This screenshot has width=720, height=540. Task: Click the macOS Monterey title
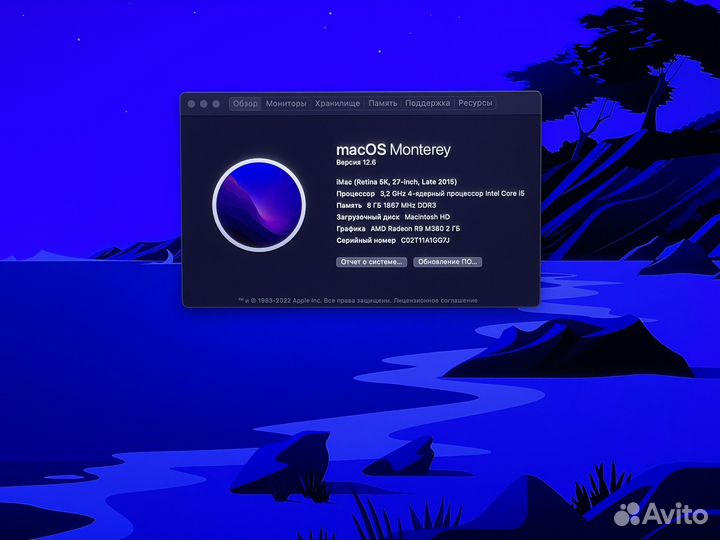coord(394,150)
